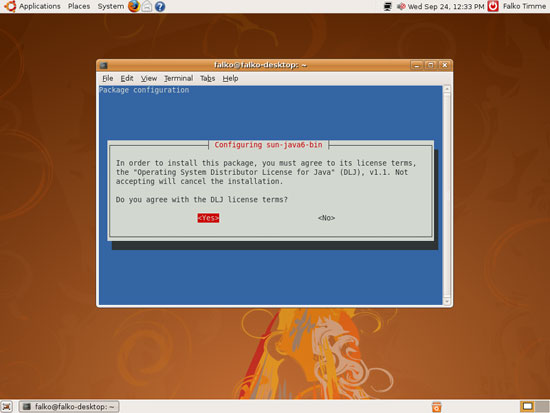This screenshot has height=413, width=550.
Task: Click 'Do you agree with the DLJ license terms?' text
Action: coord(202,200)
